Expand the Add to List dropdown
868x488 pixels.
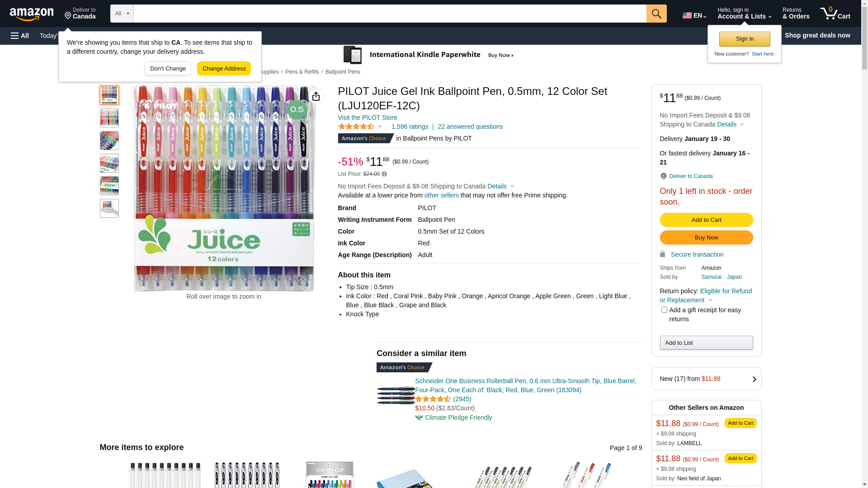[706, 343]
